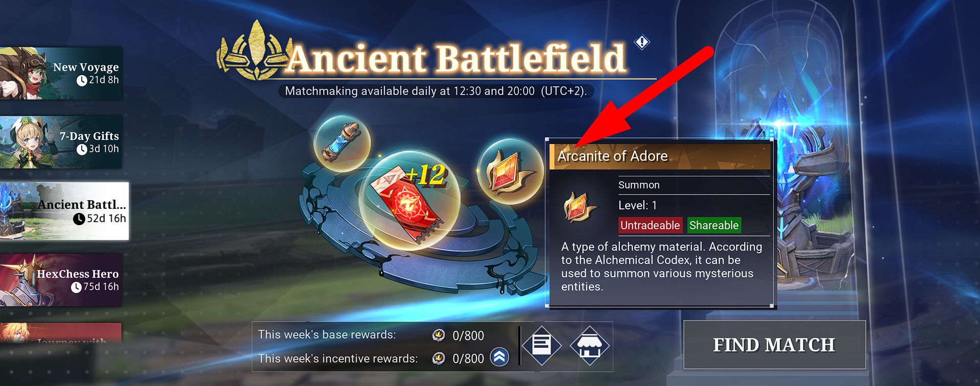Screen dimensions: 980x386
Task: Select the red ticket +12 reward
Action: click(410, 201)
